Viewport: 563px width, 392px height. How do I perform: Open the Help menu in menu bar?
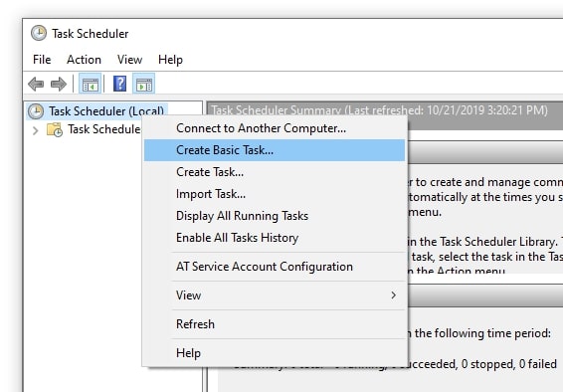(x=170, y=60)
